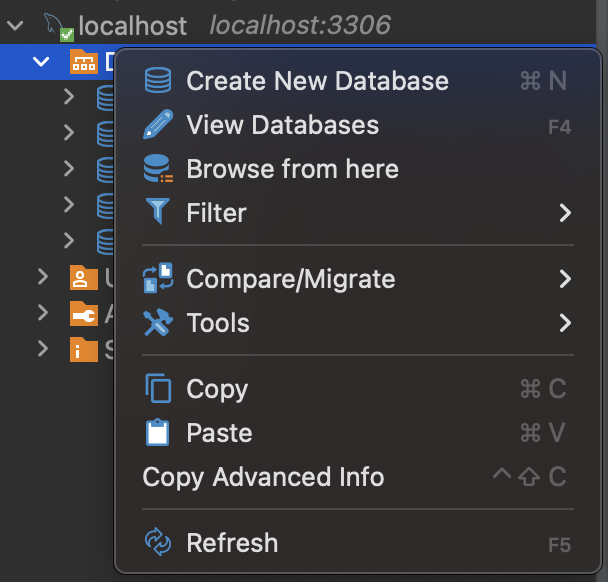Click the View Databases pencil icon

pos(158,125)
